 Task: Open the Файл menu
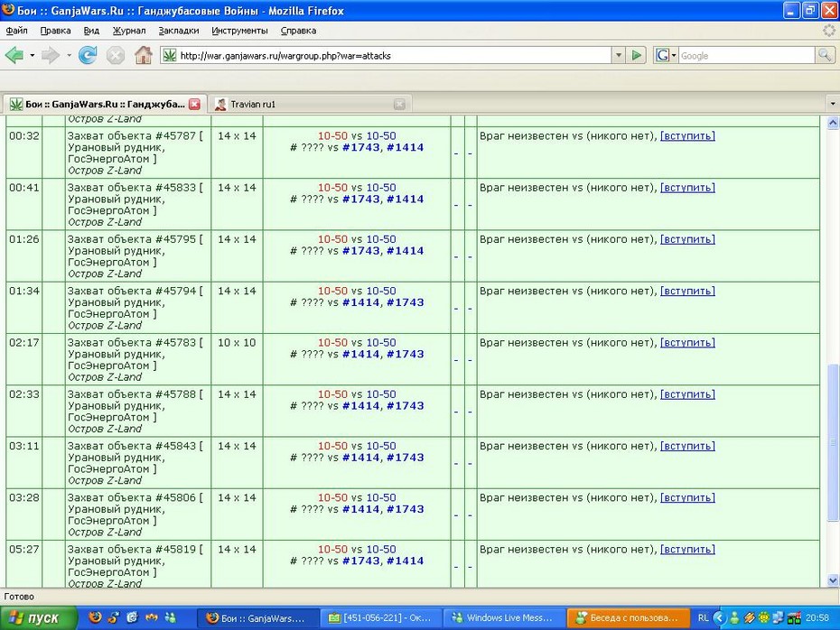tap(16, 31)
